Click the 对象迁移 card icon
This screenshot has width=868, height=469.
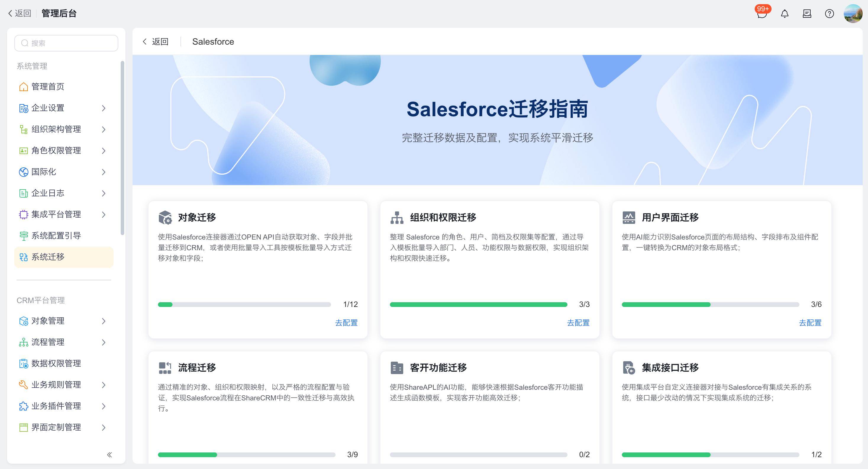click(x=165, y=217)
